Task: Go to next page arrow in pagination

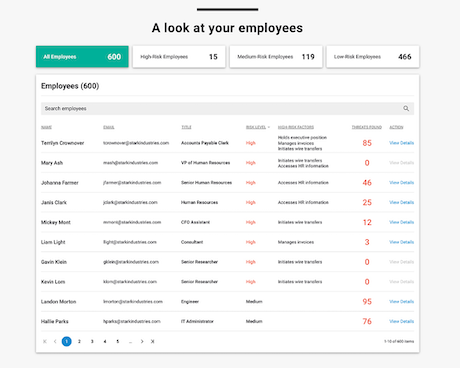Action: tap(142, 341)
